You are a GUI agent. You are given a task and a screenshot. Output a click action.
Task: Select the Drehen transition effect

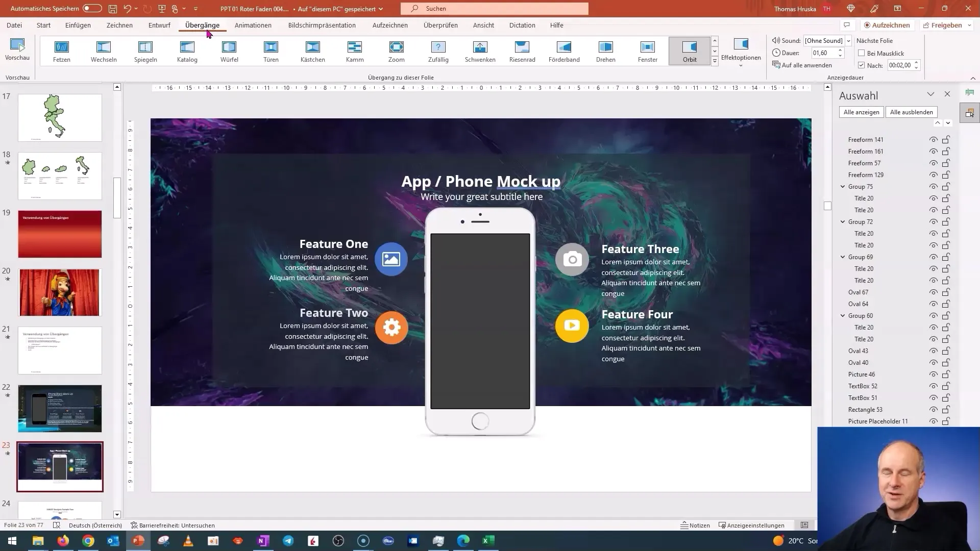(x=605, y=51)
